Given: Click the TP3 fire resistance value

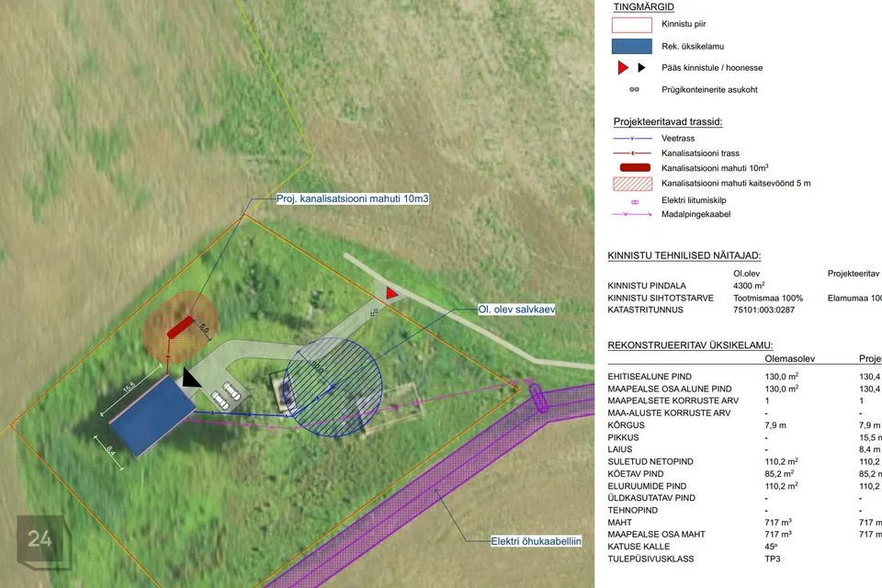Looking at the screenshot, I should coord(773,559).
